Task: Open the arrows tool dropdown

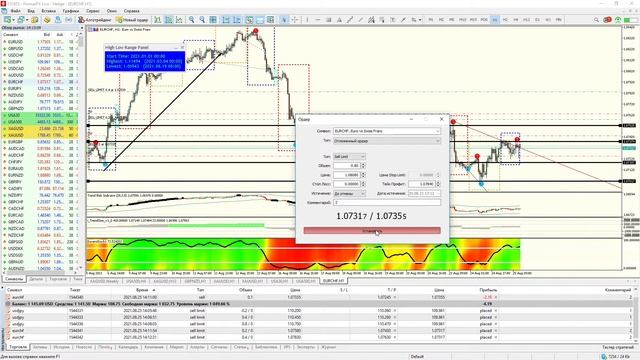Action: click(420, 20)
